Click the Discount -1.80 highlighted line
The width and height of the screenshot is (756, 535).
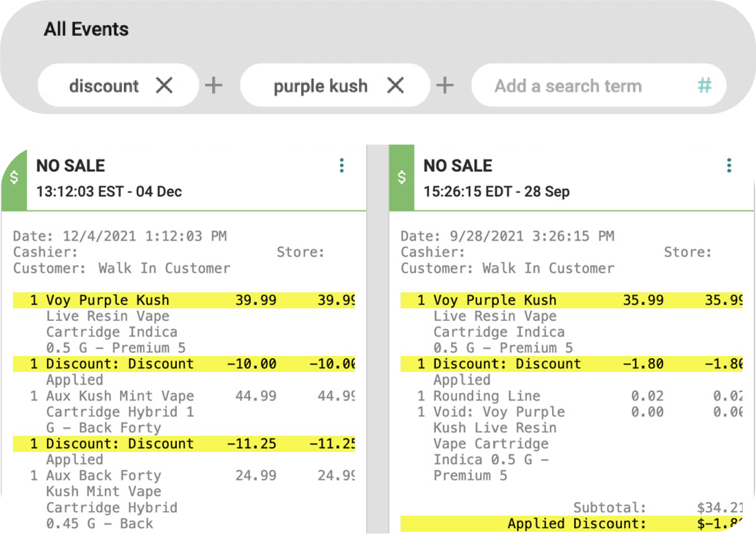[572, 364]
